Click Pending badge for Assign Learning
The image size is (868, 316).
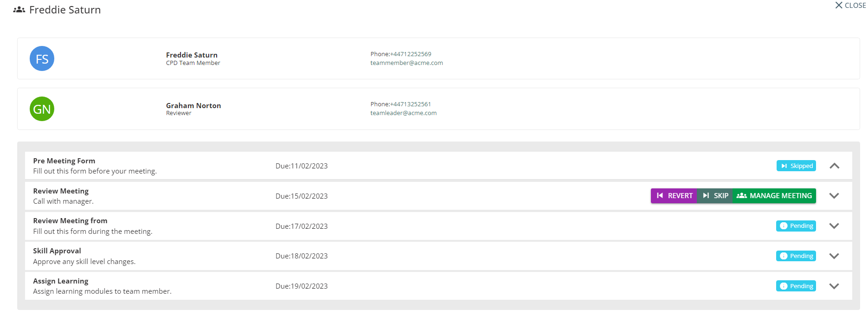[x=796, y=286]
